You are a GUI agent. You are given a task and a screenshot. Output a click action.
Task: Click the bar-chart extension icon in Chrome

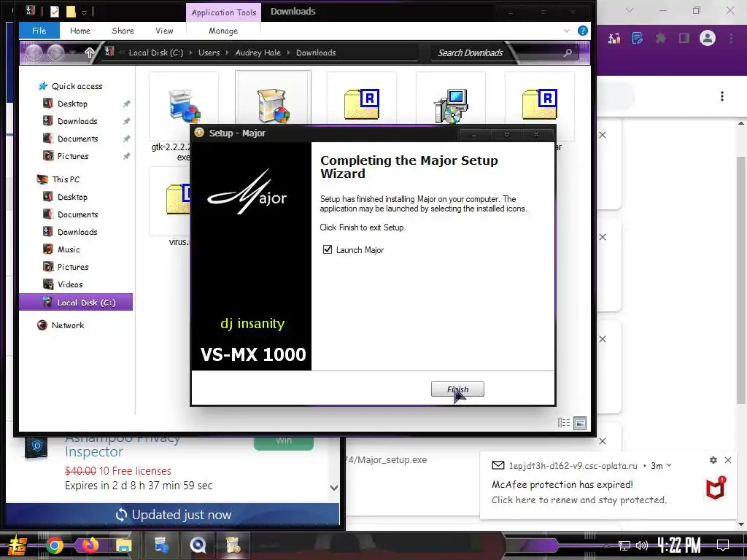tap(614, 38)
